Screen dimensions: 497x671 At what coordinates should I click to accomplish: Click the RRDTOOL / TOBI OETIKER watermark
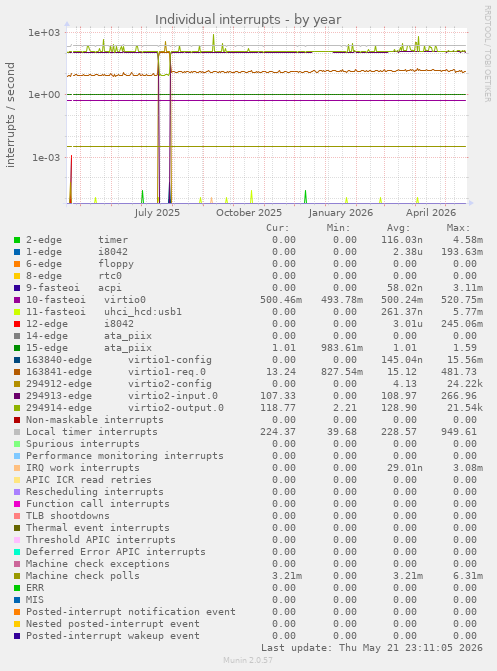pyautogui.click(x=487, y=53)
